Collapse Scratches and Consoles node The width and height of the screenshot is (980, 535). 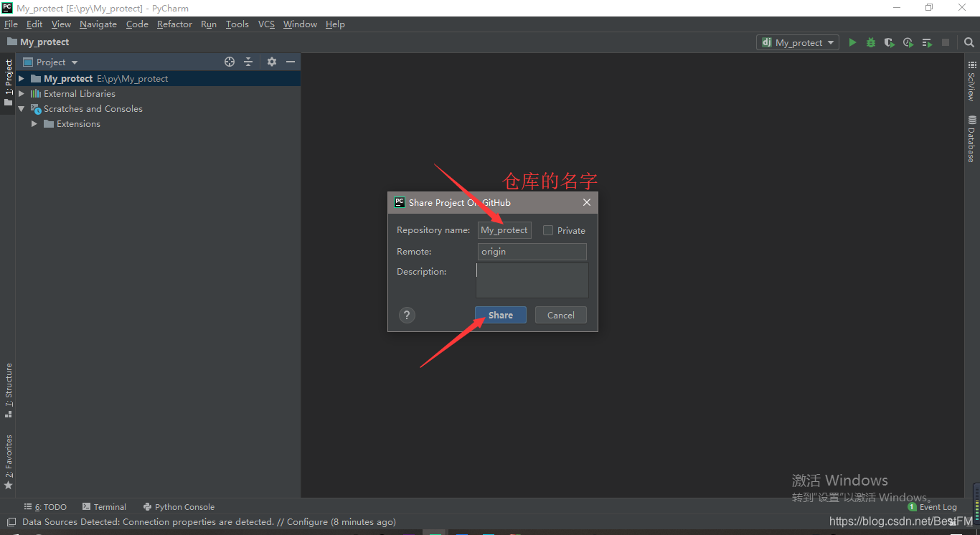[22, 109]
